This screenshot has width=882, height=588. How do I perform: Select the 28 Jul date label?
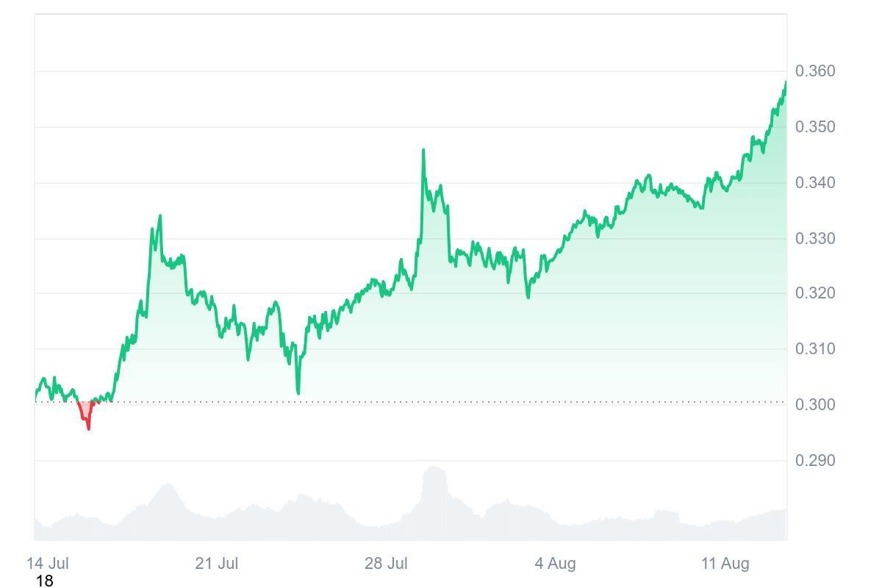point(386,564)
